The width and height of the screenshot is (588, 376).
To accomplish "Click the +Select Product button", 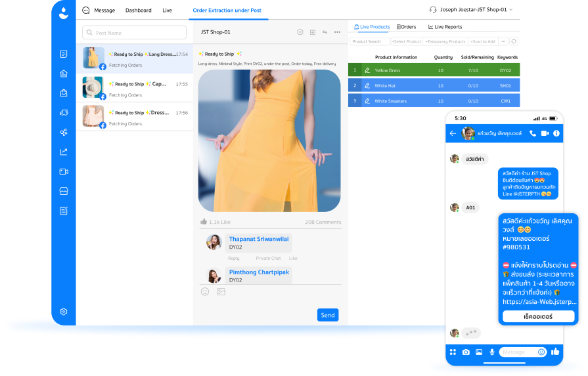I will [407, 41].
